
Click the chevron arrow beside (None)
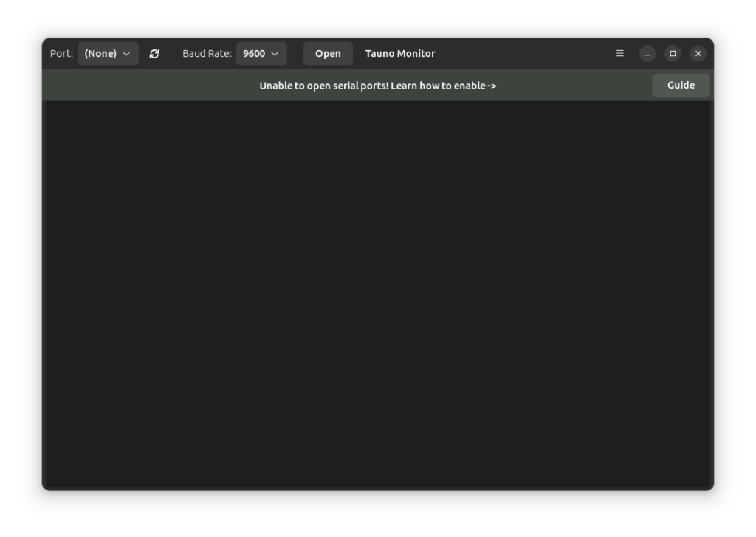pyautogui.click(x=126, y=54)
